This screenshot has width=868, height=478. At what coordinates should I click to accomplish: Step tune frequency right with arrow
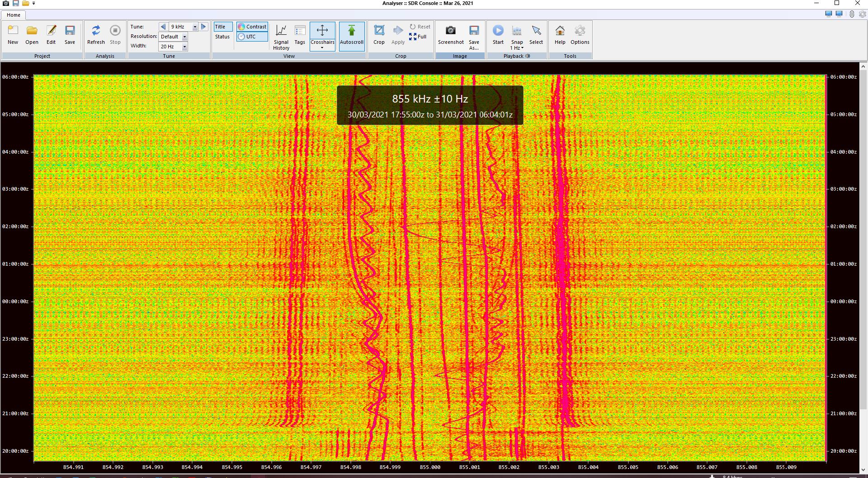tap(204, 27)
